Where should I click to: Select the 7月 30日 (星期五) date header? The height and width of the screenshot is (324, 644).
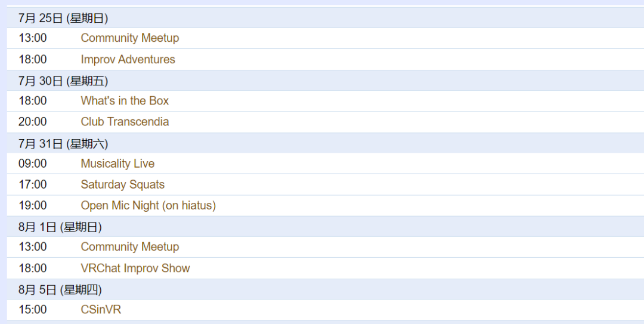click(x=63, y=81)
